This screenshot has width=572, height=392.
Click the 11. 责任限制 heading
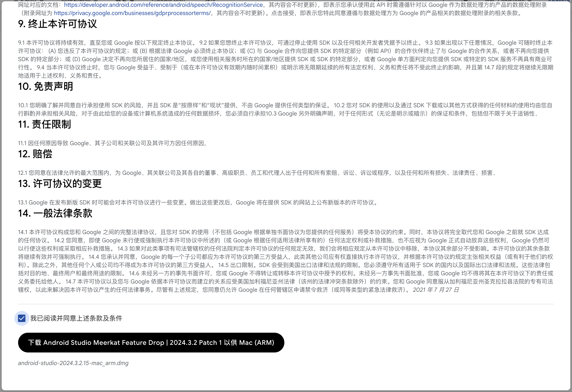(x=45, y=124)
